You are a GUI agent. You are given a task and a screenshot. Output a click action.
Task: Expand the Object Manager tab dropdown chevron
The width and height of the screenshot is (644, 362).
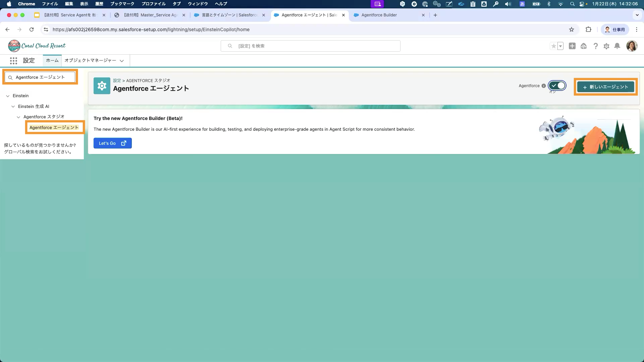(x=122, y=61)
